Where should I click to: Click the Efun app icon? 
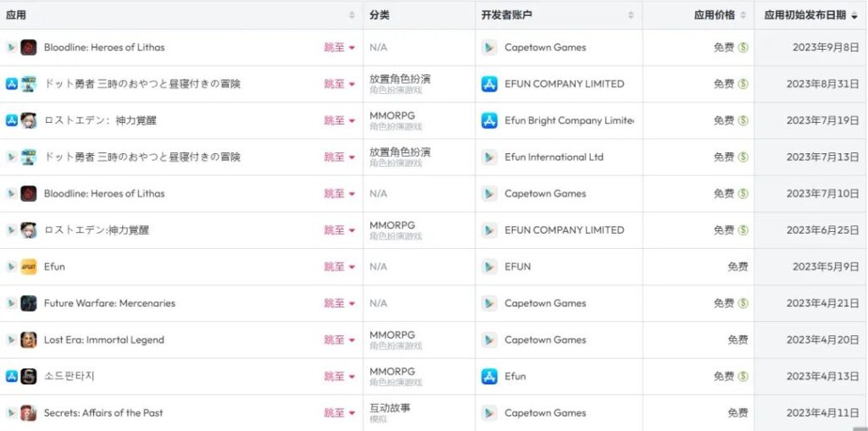pos(29,267)
